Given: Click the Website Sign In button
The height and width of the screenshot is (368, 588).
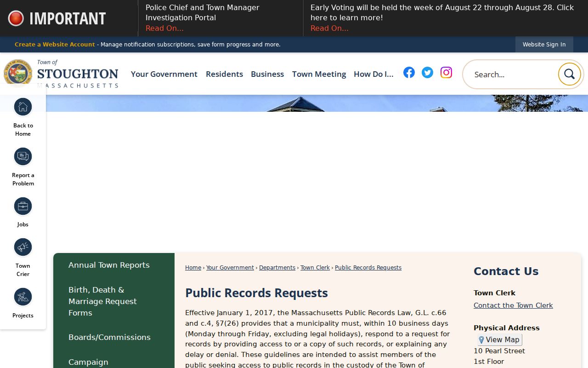Looking at the screenshot, I should point(544,45).
